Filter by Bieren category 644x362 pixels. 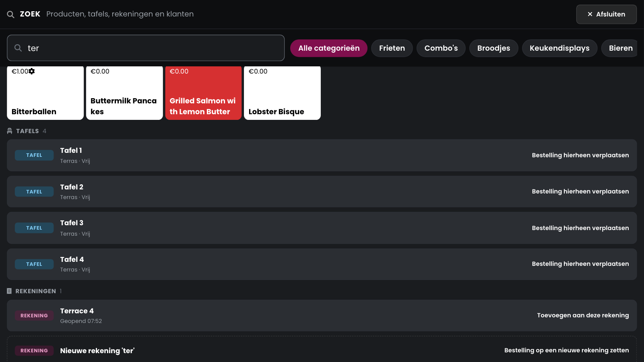(x=620, y=48)
